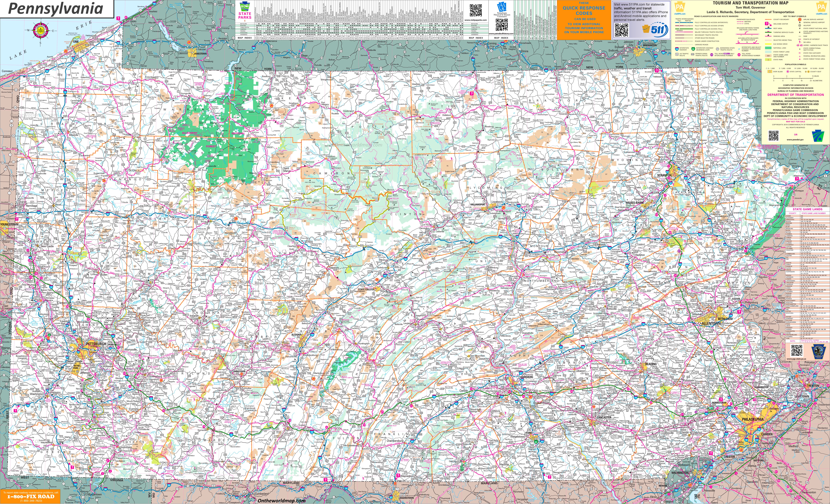Click the QR code below the State Game Lands table
This screenshot has width=830, height=504.
click(x=797, y=351)
